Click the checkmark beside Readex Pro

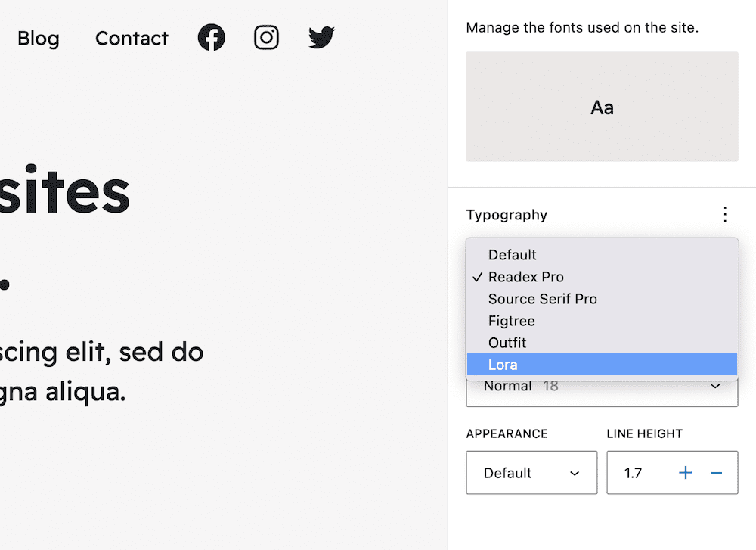pyautogui.click(x=477, y=277)
